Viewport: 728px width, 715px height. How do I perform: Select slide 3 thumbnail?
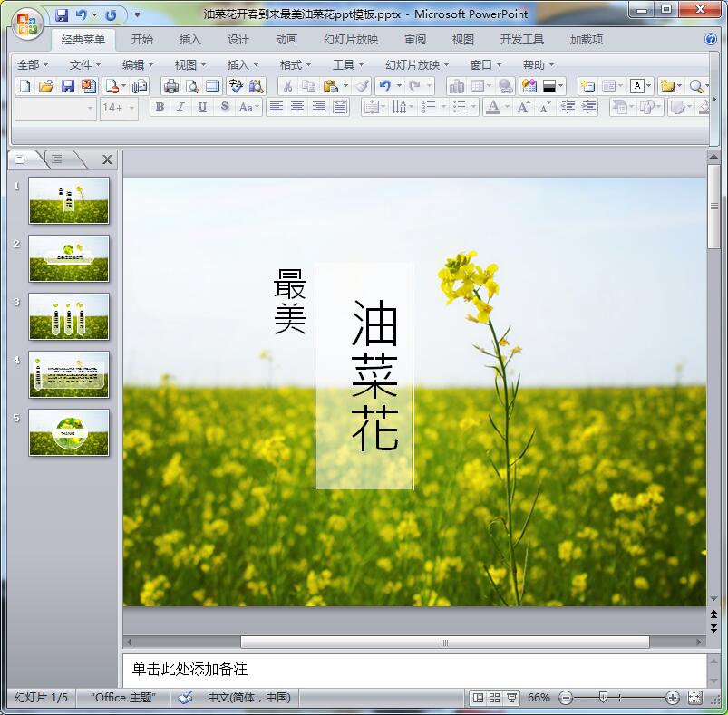(x=69, y=316)
